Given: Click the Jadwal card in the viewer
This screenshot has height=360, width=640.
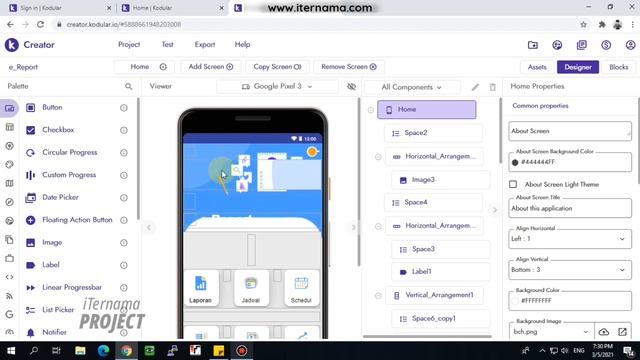Looking at the screenshot, I should 251,289.
